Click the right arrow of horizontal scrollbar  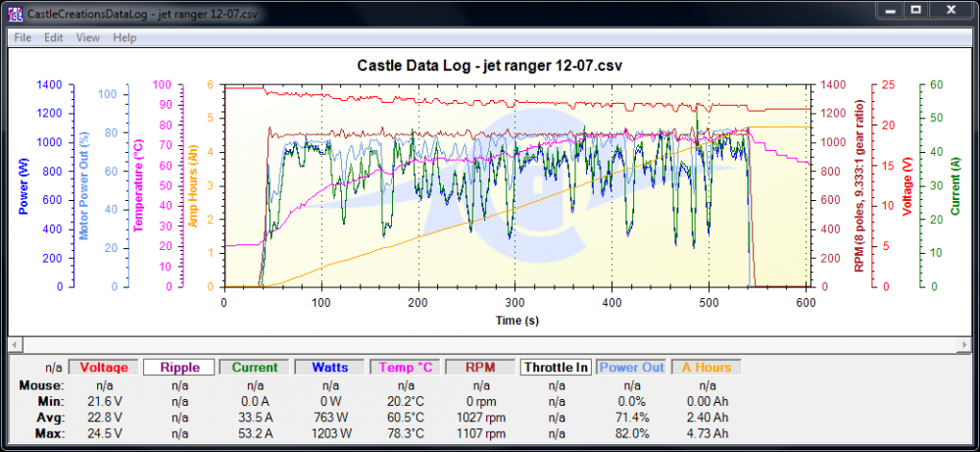point(964,344)
